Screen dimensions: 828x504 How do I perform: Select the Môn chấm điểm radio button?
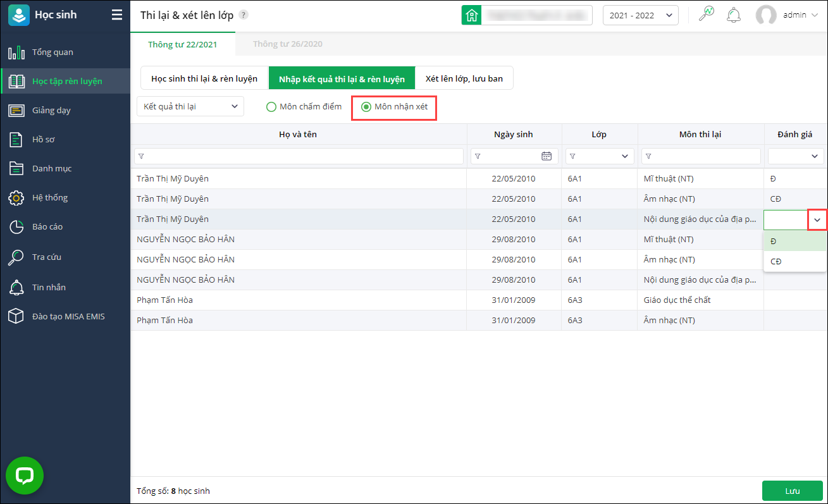pyautogui.click(x=271, y=107)
